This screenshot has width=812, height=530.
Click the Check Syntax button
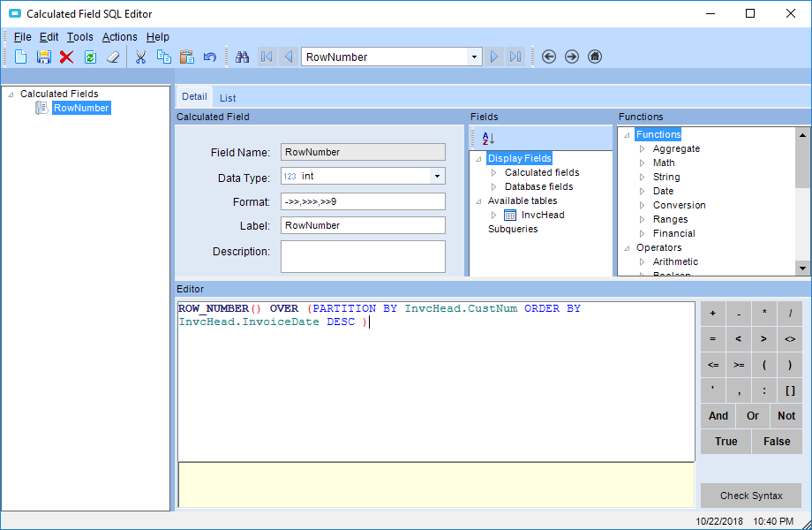751,496
